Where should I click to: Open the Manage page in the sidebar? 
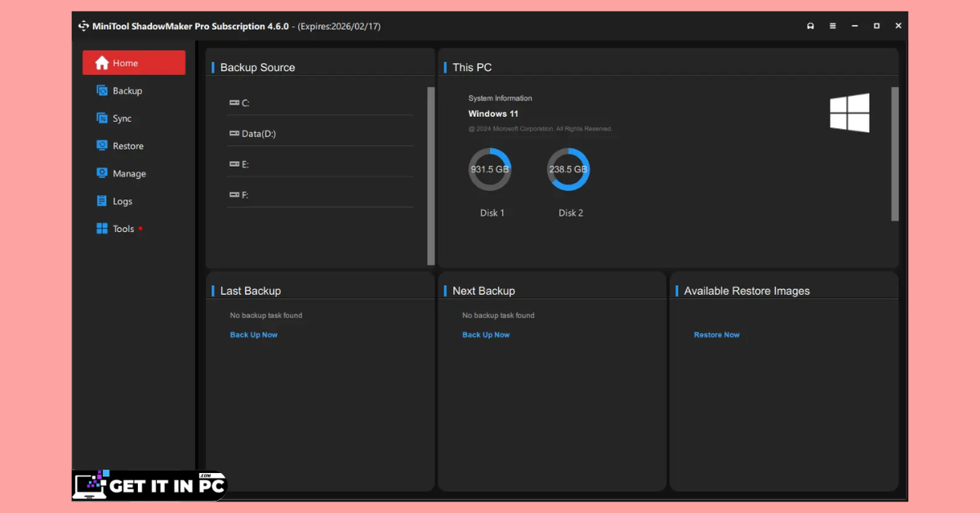coord(134,174)
